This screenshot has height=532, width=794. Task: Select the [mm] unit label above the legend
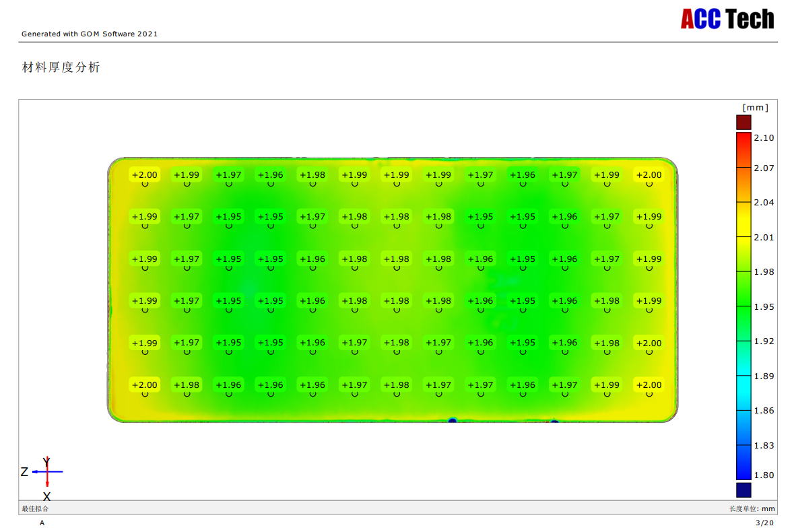755,107
